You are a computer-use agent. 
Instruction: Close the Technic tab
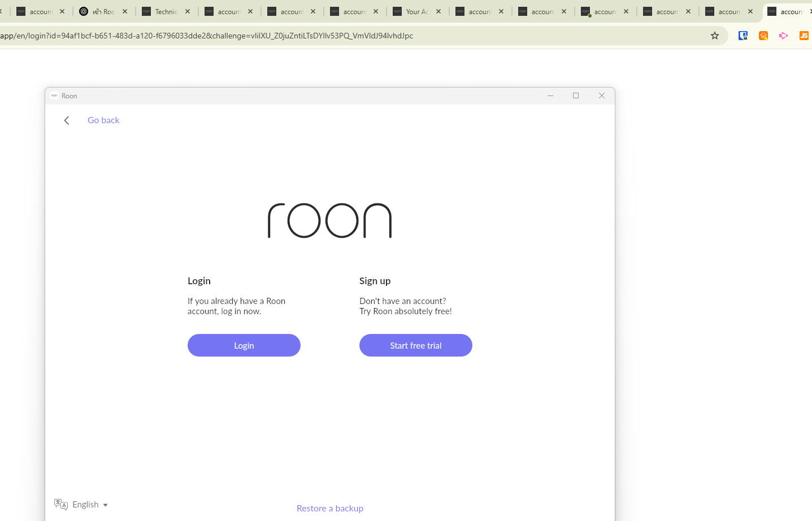coord(188,11)
